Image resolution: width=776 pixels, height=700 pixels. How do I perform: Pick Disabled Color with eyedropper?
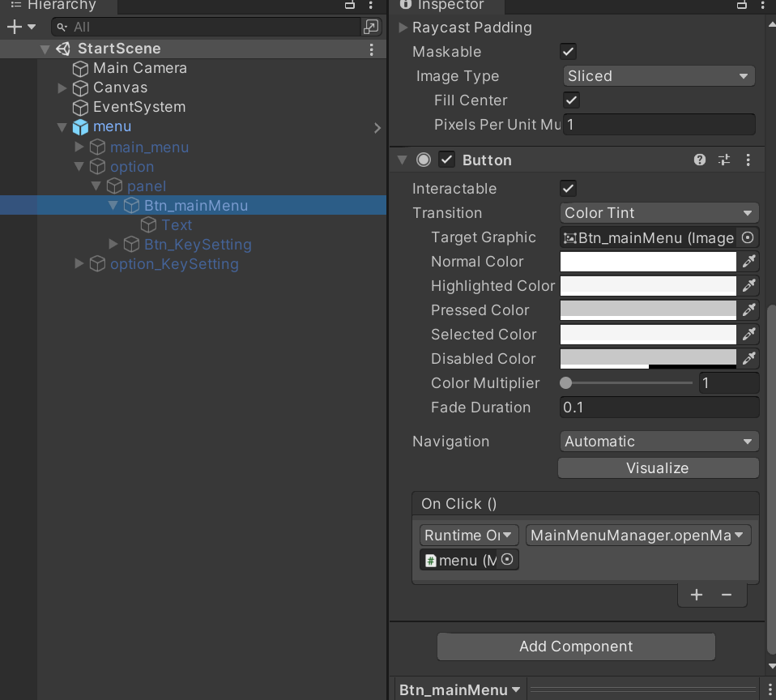tap(748, 358)
